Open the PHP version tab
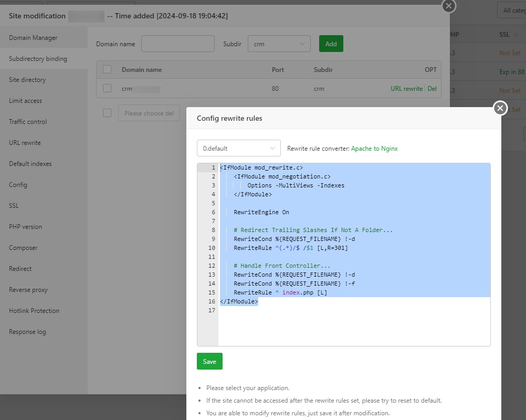 (x=25, y=227)
